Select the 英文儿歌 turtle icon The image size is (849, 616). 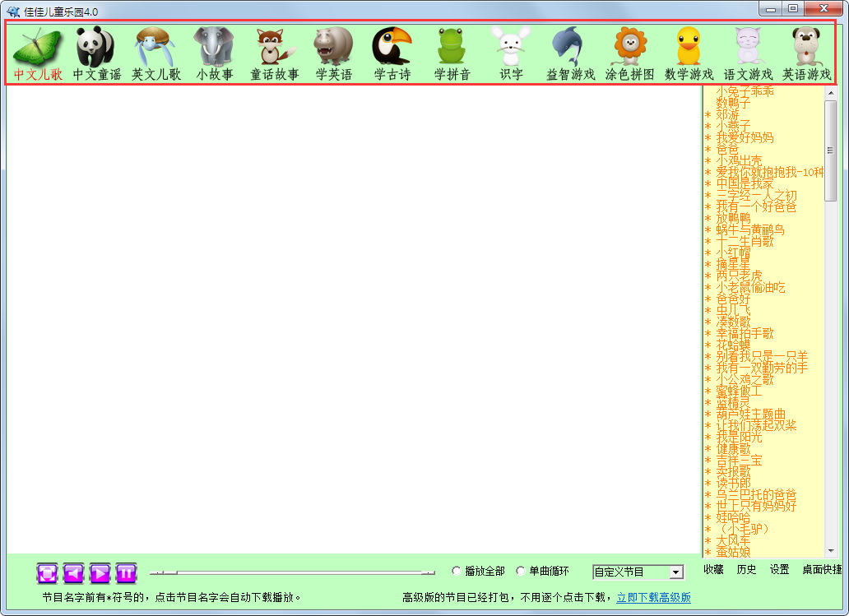[x=155, y=53]
